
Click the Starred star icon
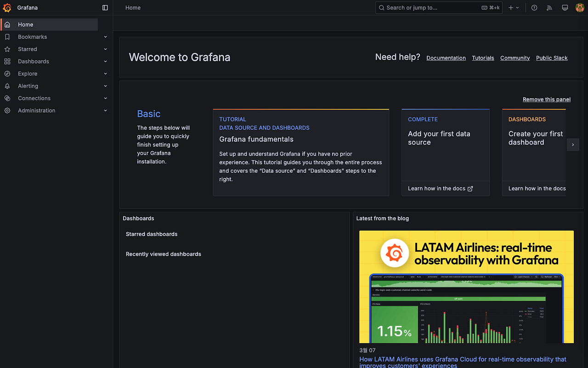coord(7,49)
